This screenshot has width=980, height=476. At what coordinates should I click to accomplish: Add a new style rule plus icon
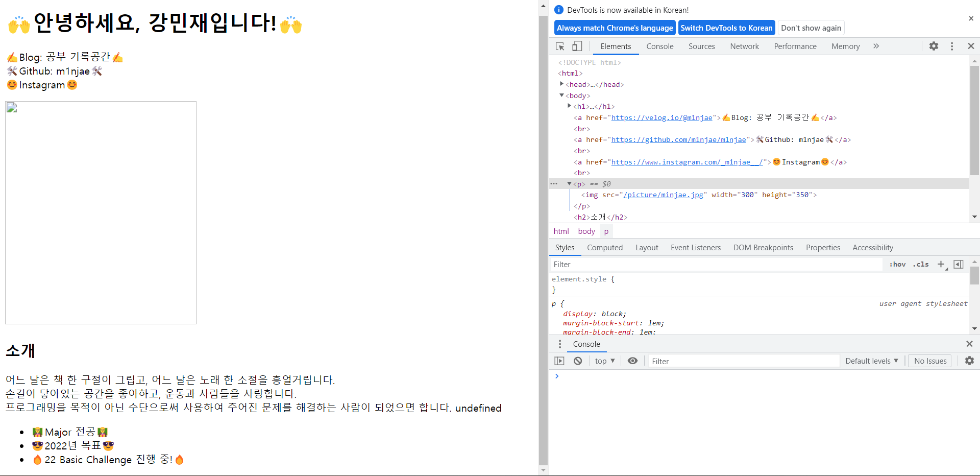[x=942, y=265]
